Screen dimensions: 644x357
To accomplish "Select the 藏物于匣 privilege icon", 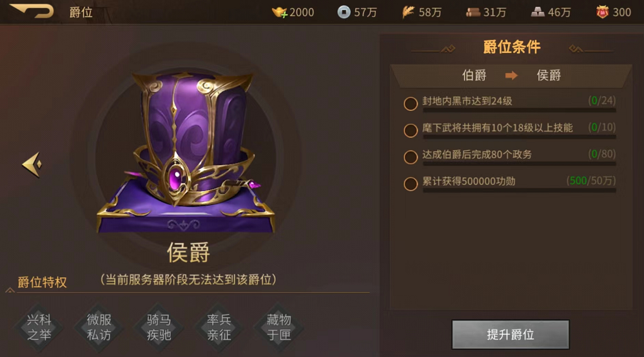I will [x=279, y=327].
